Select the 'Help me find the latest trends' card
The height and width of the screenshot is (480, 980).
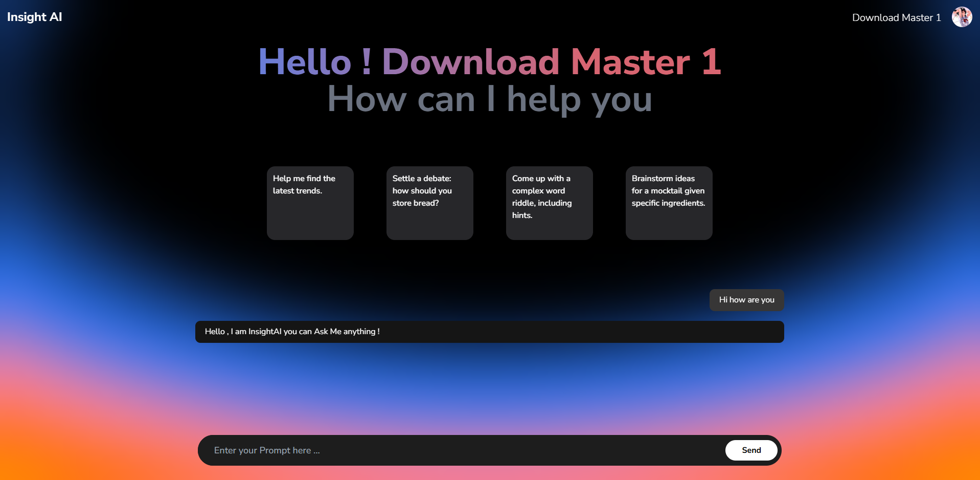[310, 203]
